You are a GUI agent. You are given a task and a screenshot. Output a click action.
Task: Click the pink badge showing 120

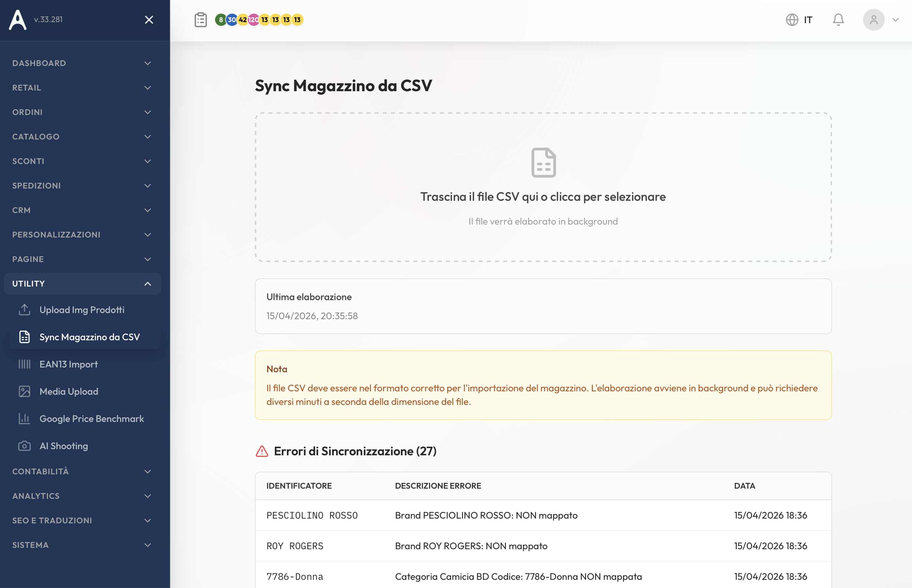[x=254, y=19]
